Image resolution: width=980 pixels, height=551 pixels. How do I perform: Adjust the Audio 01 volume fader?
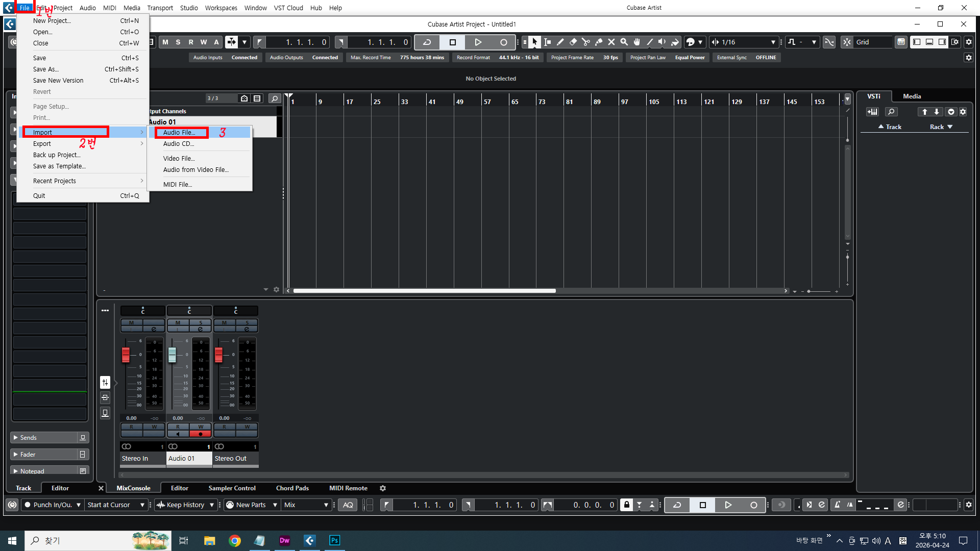pyautogui.click(x=173, y=355)
